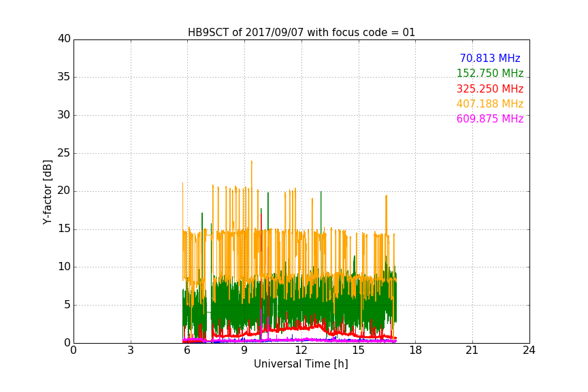Viewport: 588px width, 392px height.
Task: Click the y-axis tick label 20
Action: point(64,191)
